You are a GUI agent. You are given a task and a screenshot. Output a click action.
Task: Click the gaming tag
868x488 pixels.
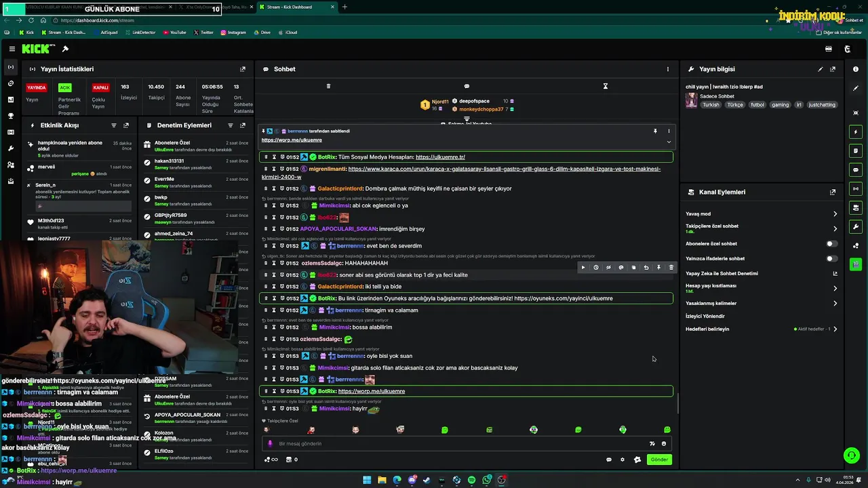pos(780,105)
